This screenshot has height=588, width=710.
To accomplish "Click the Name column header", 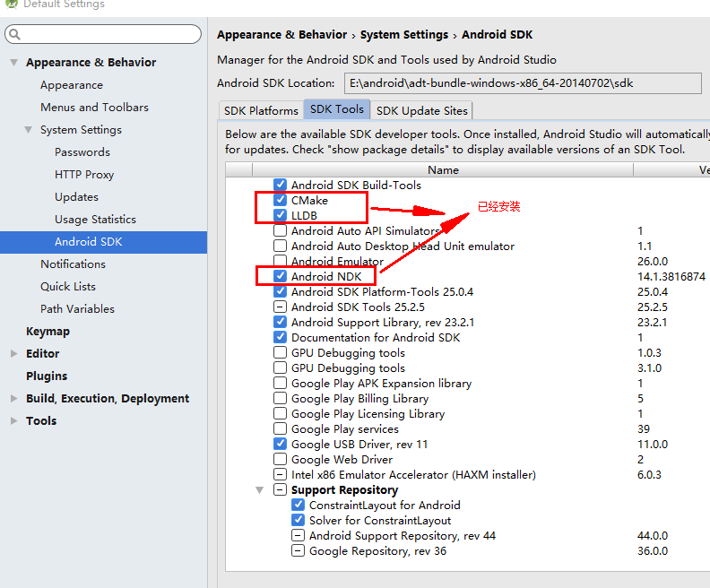I will (x=443, y=169).
